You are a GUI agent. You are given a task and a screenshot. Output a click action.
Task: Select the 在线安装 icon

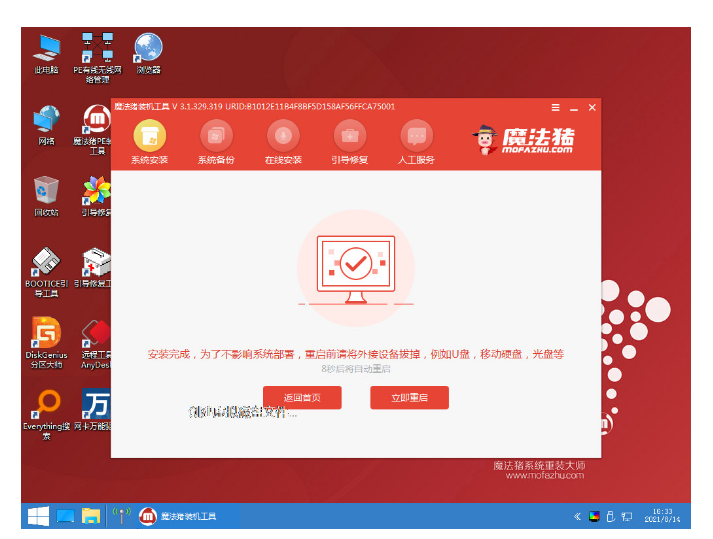pyautogui.click(x=283, y=135)
